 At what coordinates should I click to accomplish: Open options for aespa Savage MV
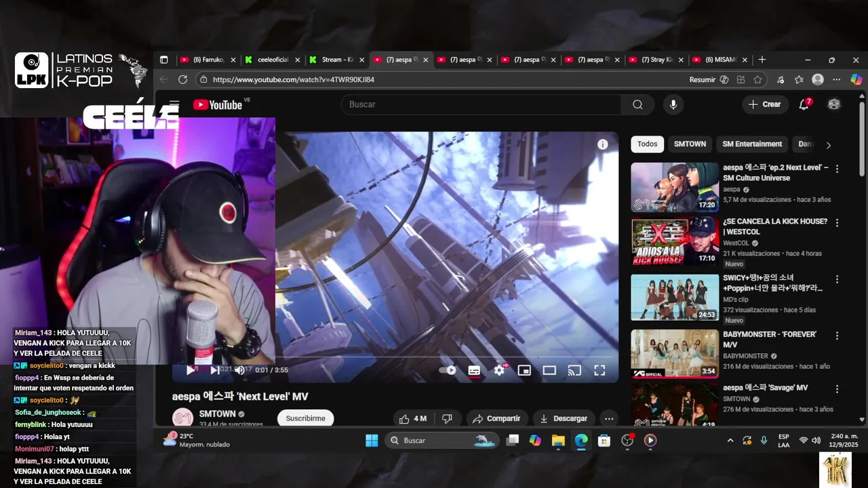[x=837, y=389]
